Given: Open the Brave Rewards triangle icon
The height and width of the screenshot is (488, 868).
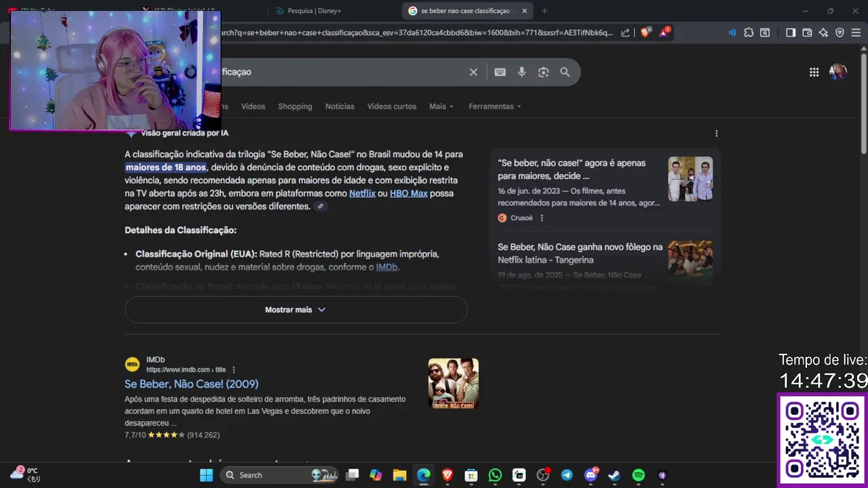Looking at the screenshot, I should [664, 32].
